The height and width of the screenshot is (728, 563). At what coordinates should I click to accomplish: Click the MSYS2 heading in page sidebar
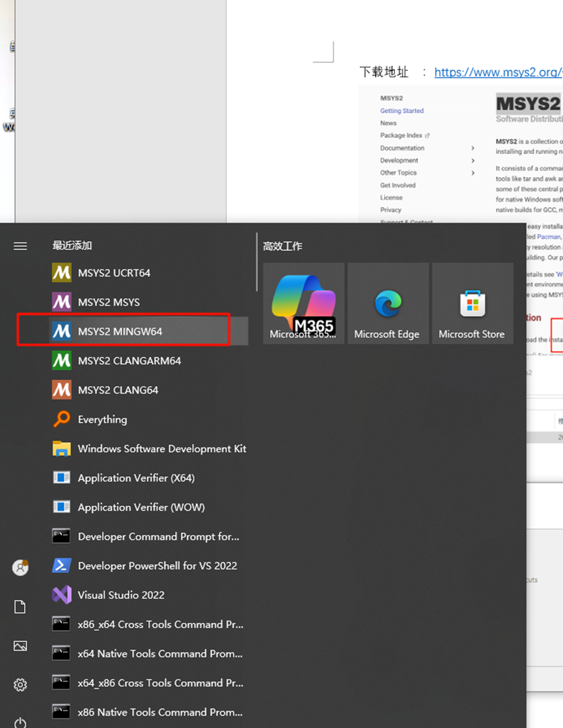[x=392, y=98]
